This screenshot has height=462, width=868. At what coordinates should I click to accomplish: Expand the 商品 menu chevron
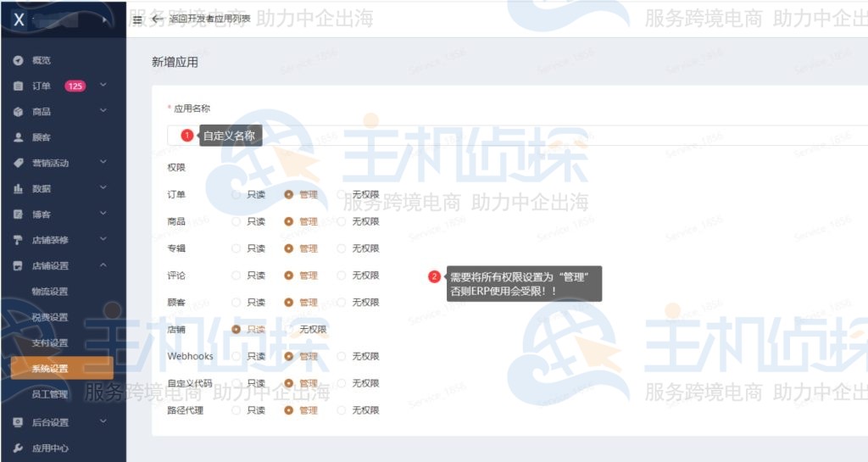(x=103, y=111)
